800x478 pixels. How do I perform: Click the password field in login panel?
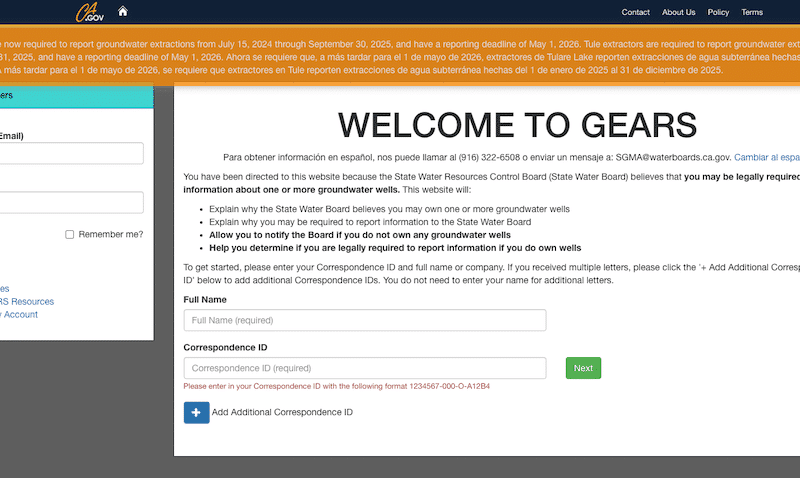click(70, 202)
